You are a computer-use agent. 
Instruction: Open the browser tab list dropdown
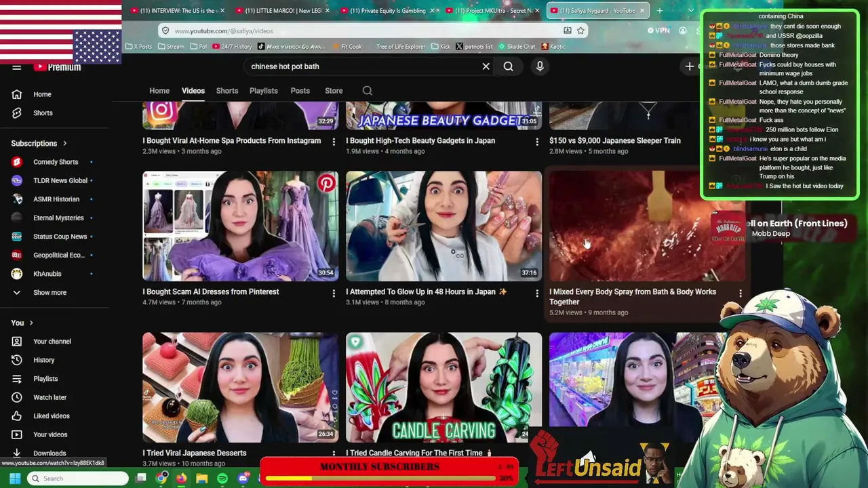click(690, 11)
